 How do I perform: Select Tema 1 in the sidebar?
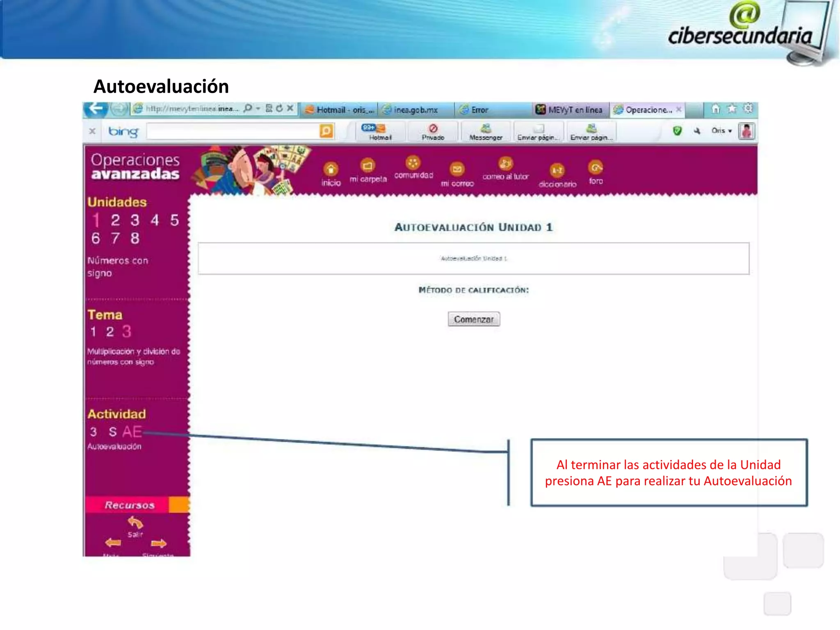(x=94, y=331)
